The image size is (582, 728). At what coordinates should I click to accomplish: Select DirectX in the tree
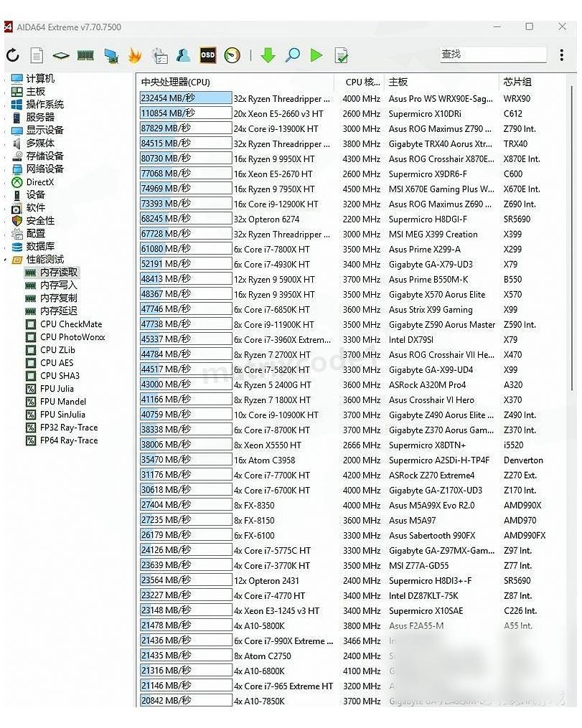(x=40, y=182)
